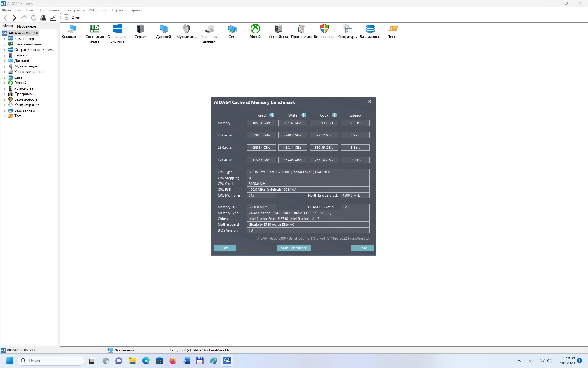Click the refresh toolbar icon

[34, 18]
